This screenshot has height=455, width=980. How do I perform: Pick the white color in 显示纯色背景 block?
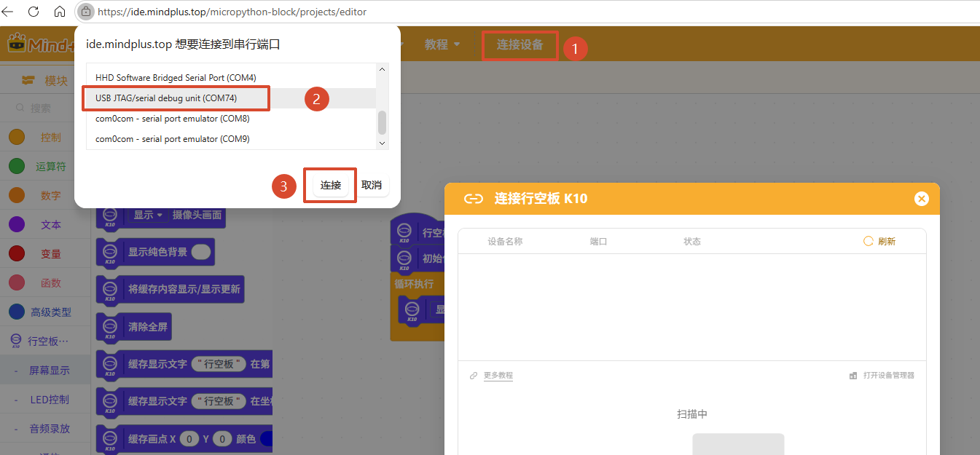coord(202,252)
